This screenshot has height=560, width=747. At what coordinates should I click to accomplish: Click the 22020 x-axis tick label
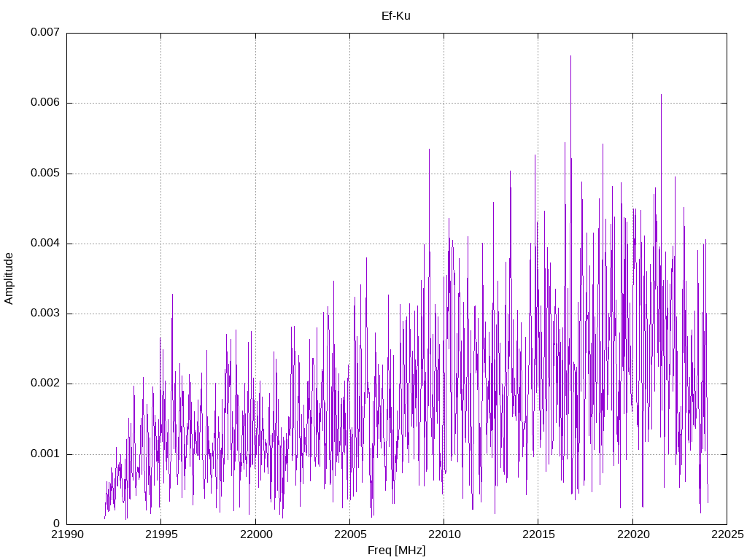633,534
